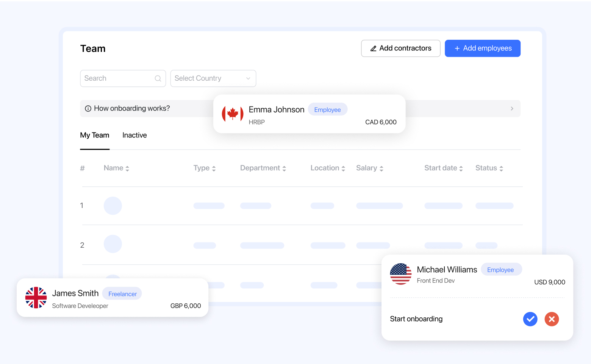
Task: Sort the table by Start date column
Action: point(444,168)
